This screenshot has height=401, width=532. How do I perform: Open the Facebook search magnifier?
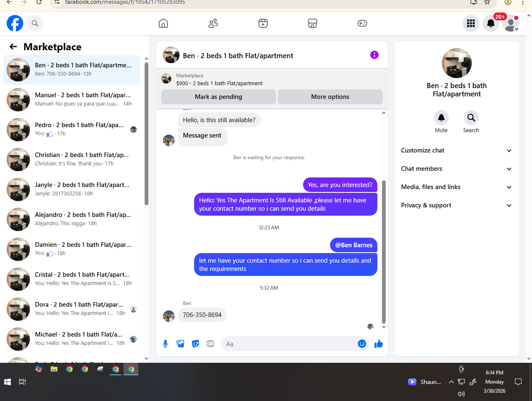[x=35, y=23]
